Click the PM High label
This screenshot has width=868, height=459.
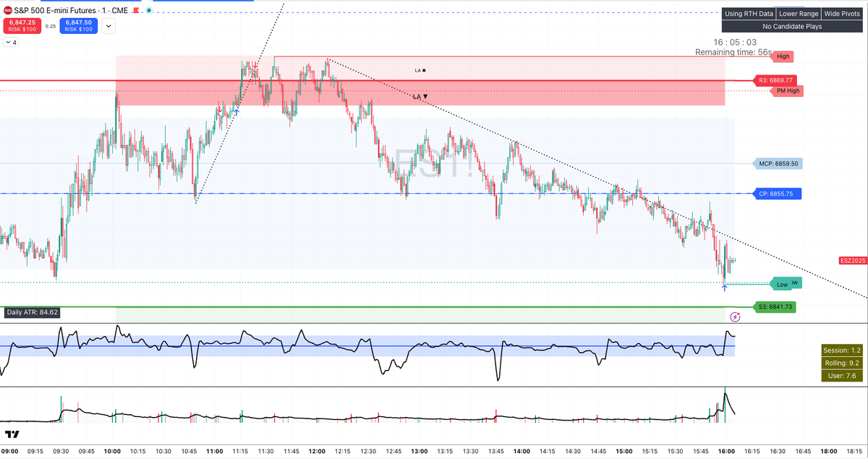(x=787, y=90)
